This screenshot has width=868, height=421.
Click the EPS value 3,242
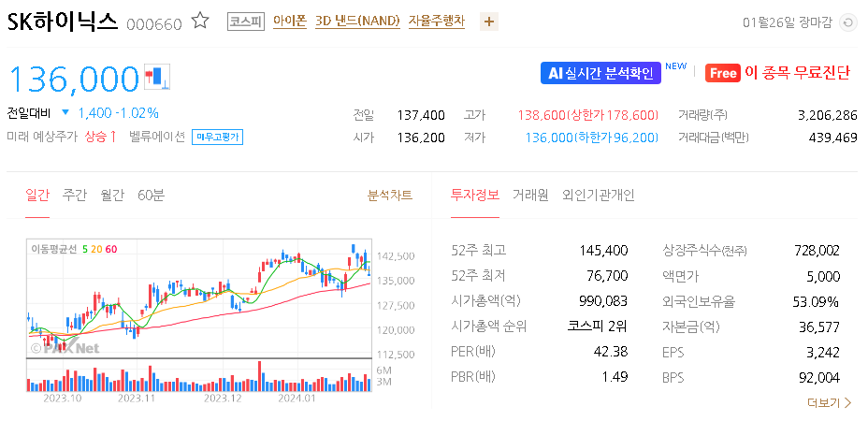824,353
